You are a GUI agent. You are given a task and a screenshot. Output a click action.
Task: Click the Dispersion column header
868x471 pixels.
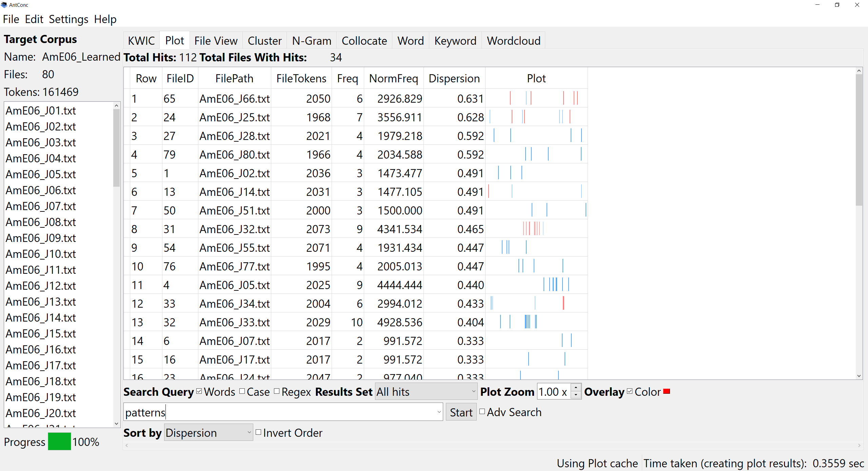(454, 79)
